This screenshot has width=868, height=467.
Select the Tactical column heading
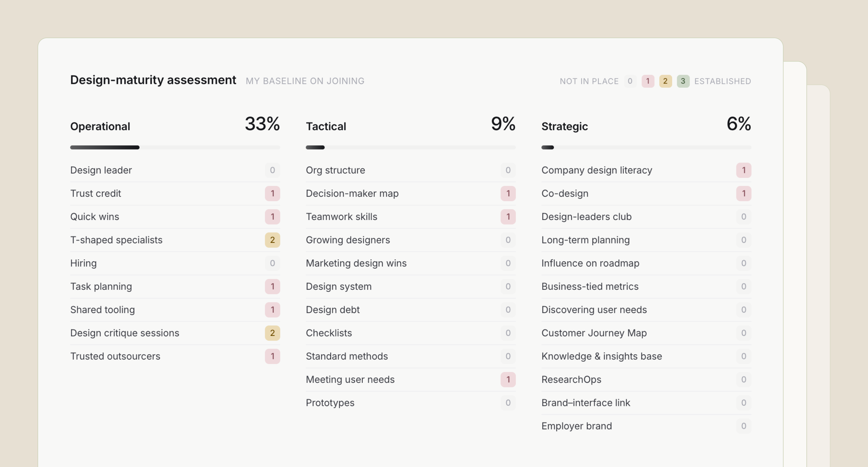pos(326,126)
